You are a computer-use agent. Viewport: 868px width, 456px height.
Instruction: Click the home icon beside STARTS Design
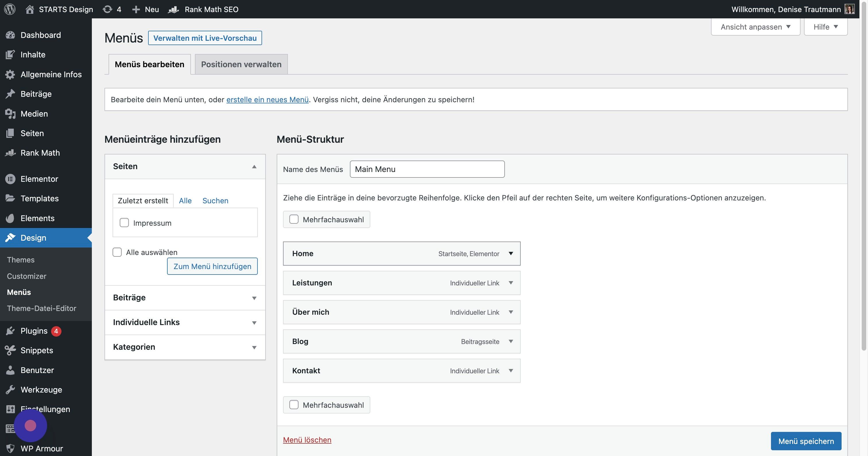pyautogui.click(x=30, y=9)
